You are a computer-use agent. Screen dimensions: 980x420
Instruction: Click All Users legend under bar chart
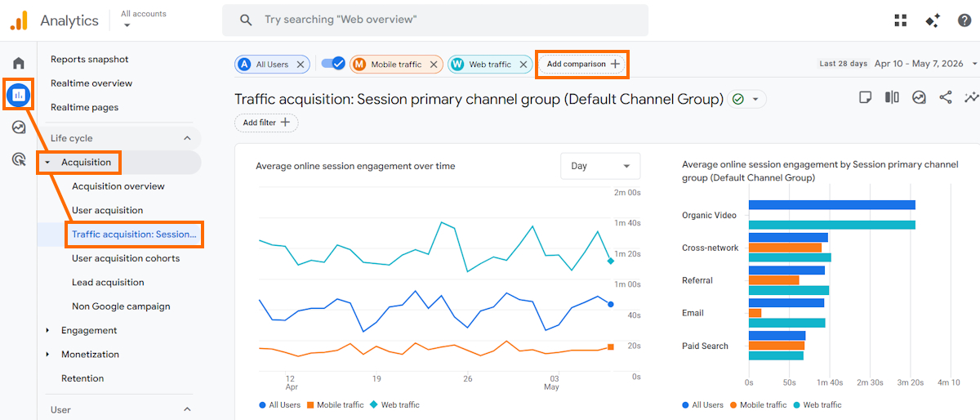pos(702,405)
